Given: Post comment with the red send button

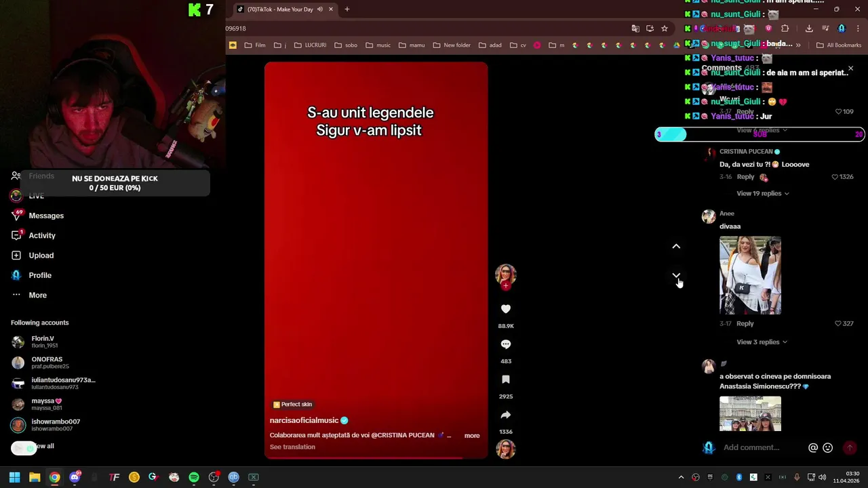Looking at the screenshot, I should 849,447.
